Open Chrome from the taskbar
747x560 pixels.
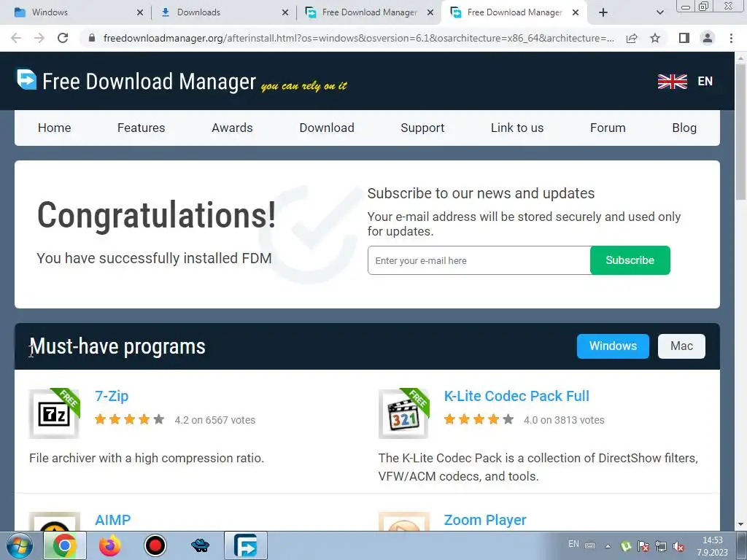tap(65, 545)
